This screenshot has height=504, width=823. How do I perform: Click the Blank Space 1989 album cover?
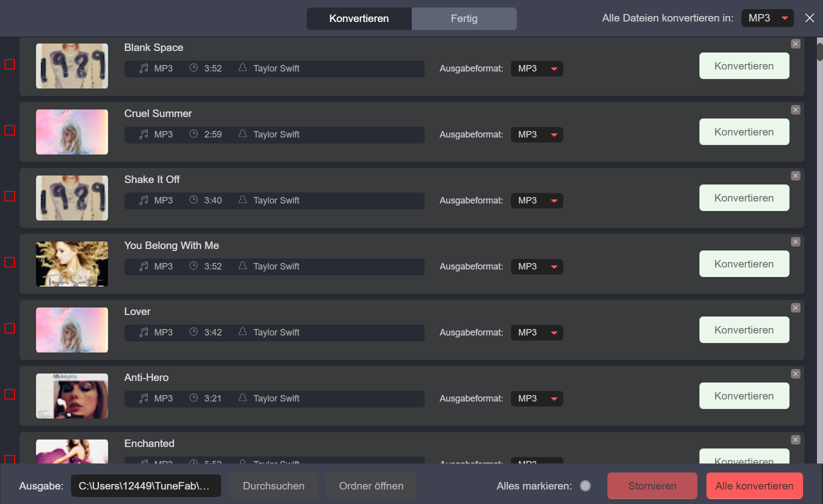pos(72,66)
